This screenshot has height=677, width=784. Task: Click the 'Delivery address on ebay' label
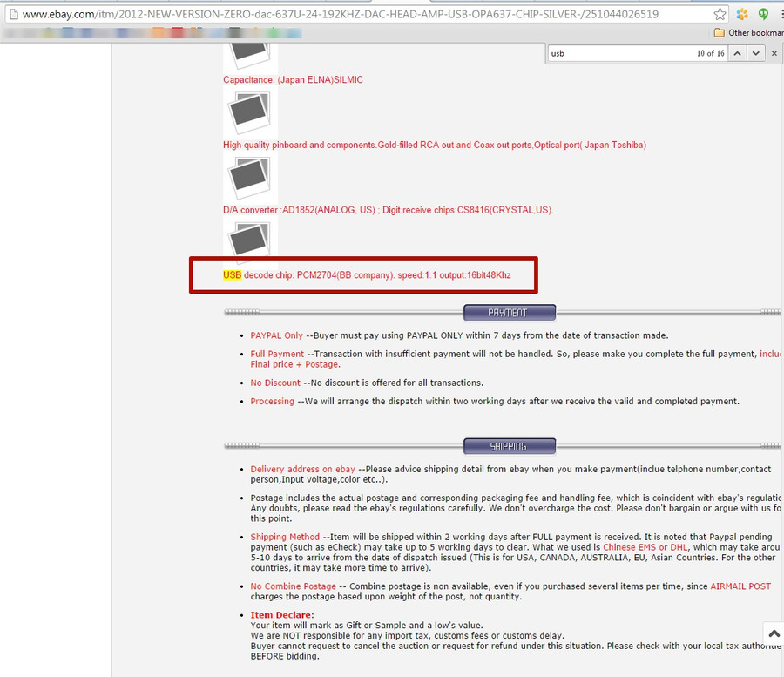(302, 469)
